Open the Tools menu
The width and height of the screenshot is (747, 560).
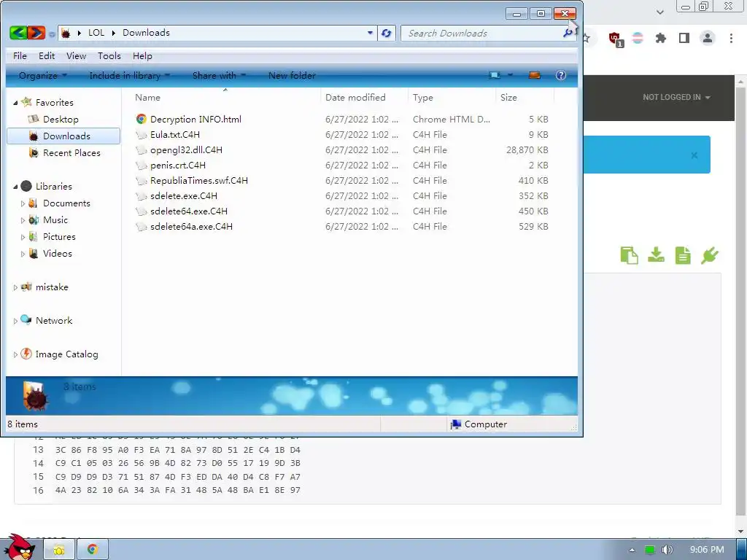point(109,55)
